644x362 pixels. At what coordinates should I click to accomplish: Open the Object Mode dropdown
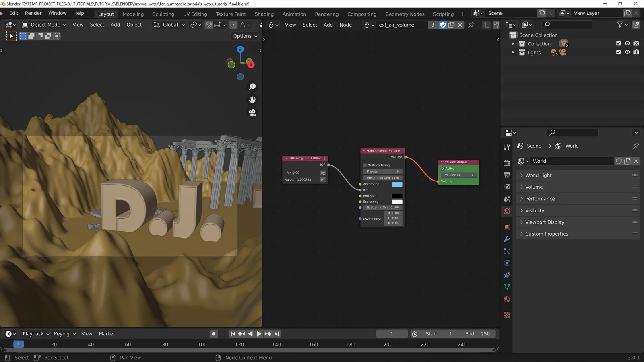44,25
